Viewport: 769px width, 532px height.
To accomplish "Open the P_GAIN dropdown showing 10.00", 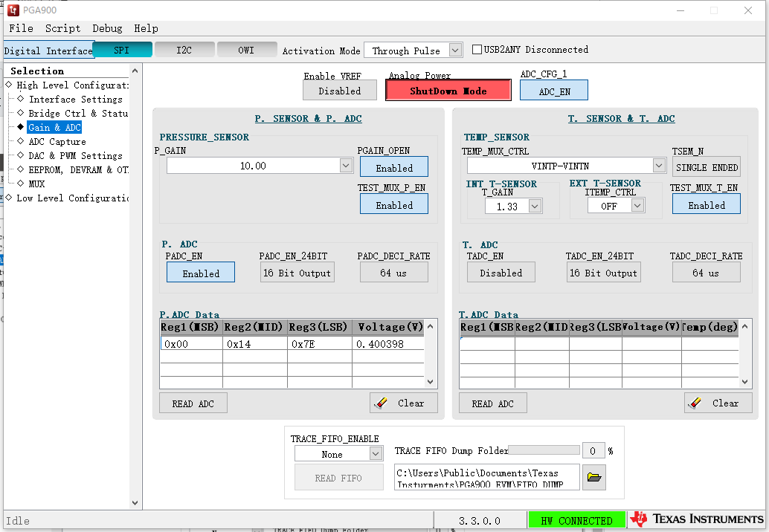I will (346, 166).
